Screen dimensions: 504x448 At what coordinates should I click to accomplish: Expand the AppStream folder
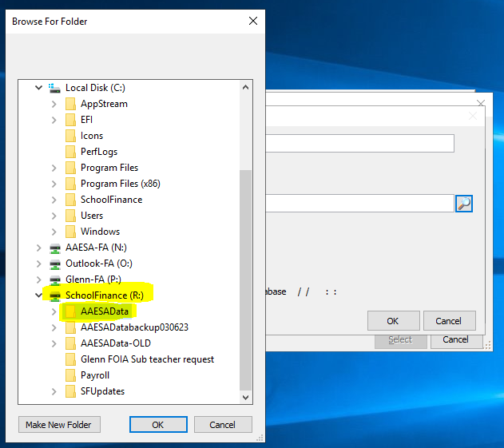tap(54, 104)
